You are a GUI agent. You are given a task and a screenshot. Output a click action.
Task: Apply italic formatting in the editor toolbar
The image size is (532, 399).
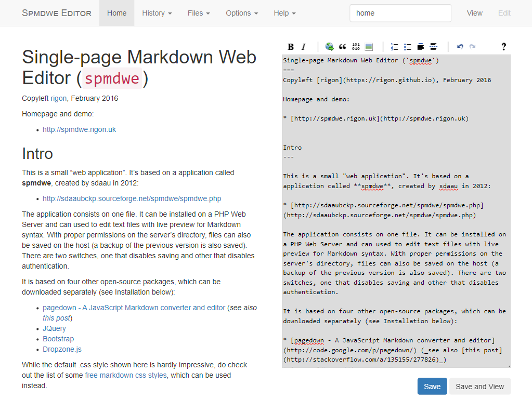pos(304,47)
